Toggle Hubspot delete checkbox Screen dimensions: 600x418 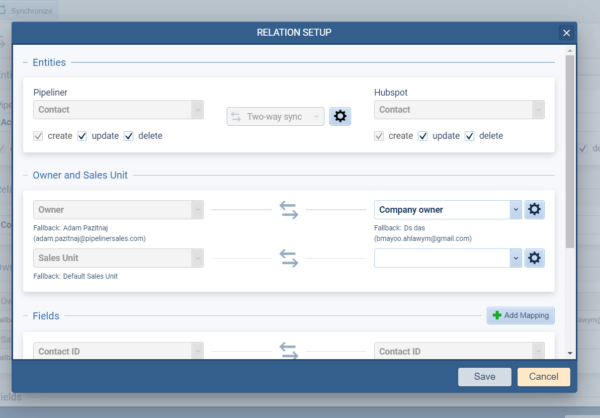coord(471,136)
